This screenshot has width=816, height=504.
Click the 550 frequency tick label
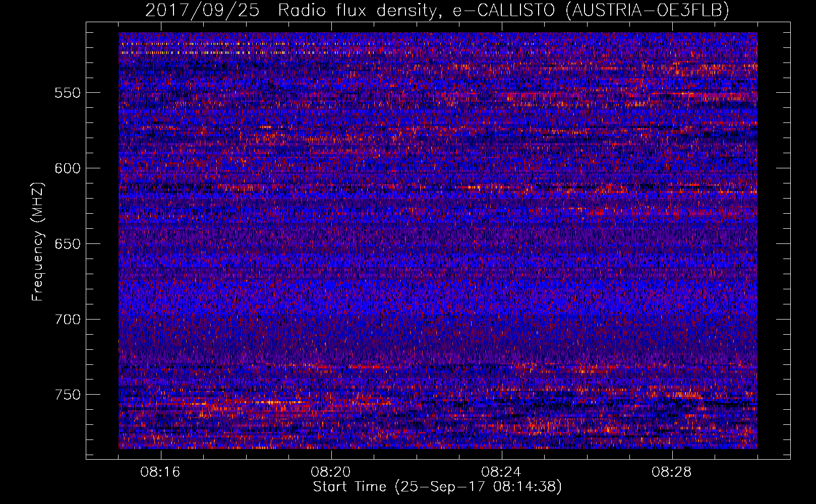coord(68,93)
